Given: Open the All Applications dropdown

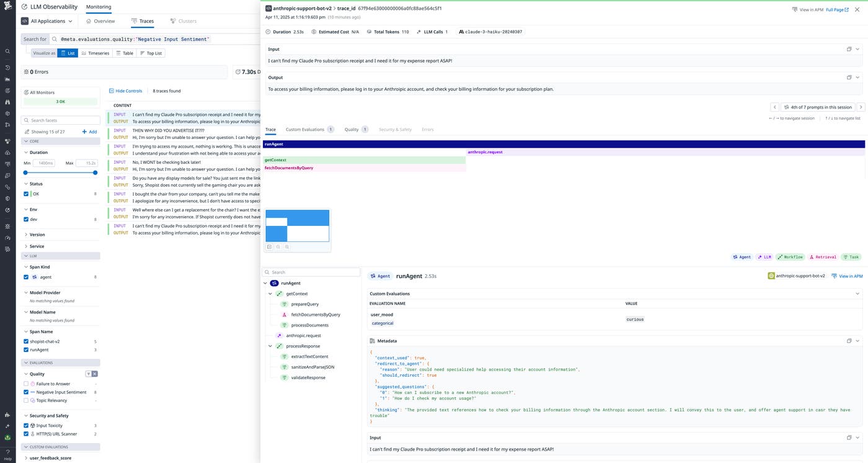Looking at the screenshot, I should tap(47, 21).
